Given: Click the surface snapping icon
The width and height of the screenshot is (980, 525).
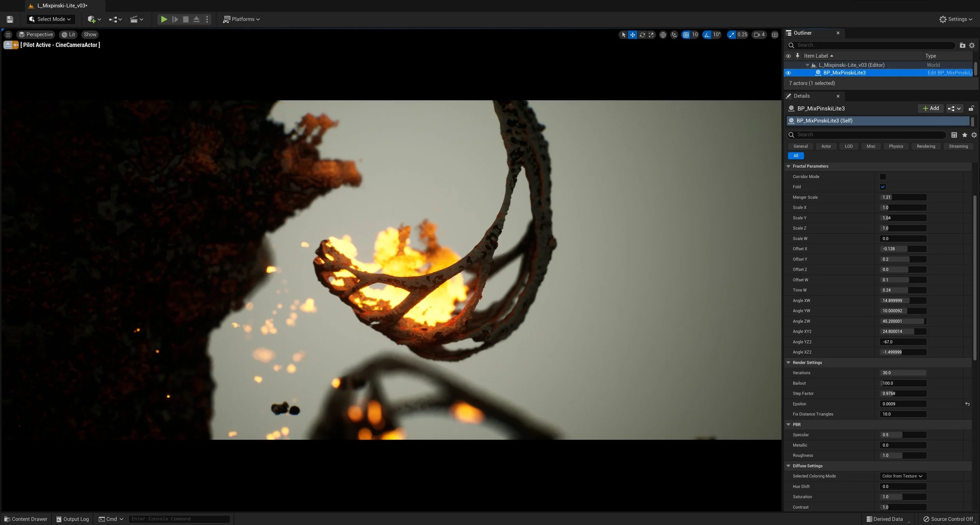Looking at the screenshot, I should pos(674,35).
